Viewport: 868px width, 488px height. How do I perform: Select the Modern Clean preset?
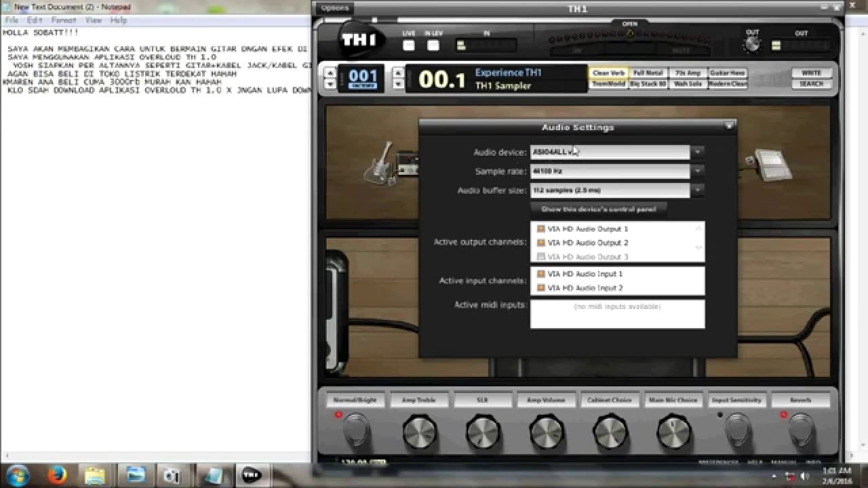point(728,84)
